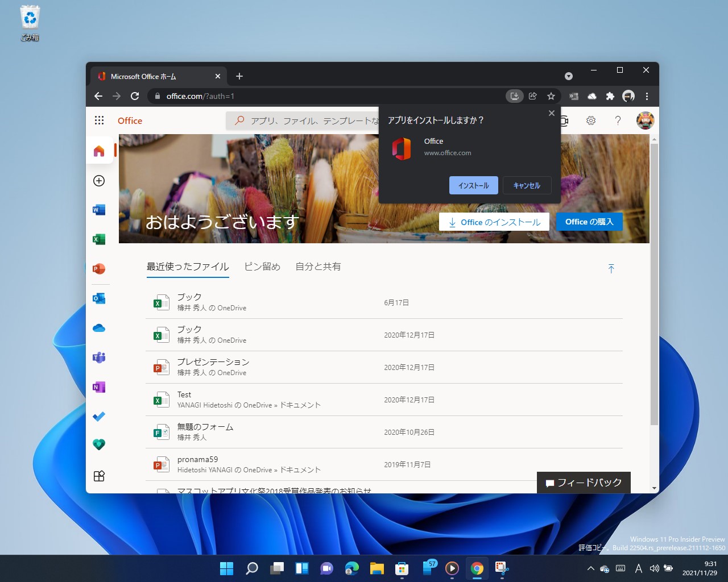Select the OneNote icon in the sidebar
The image size is (728, 582).
[x=99, y=387]
